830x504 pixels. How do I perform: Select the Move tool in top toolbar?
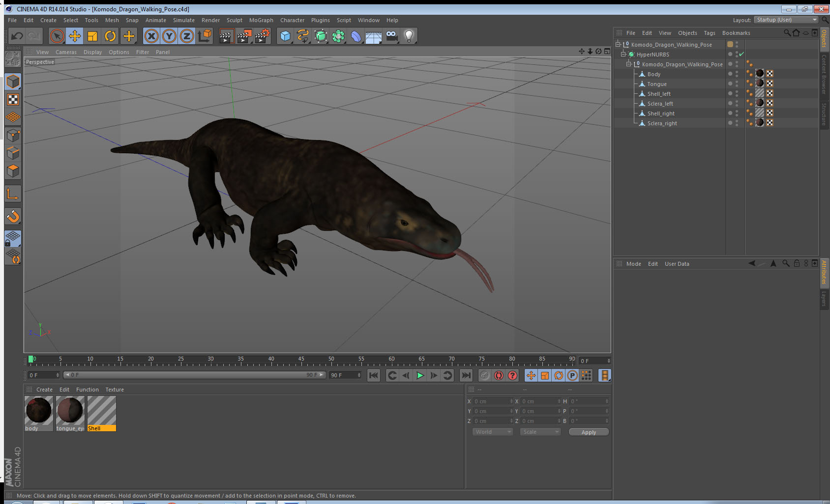(x=75, y=36)
